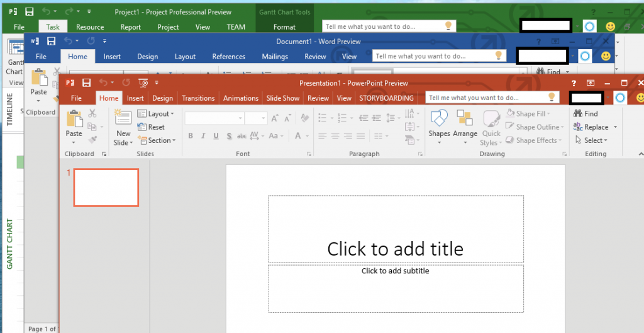644x333 pixels.
Task: Open Shapes gallery in PowerPoint
Action: 439,127
